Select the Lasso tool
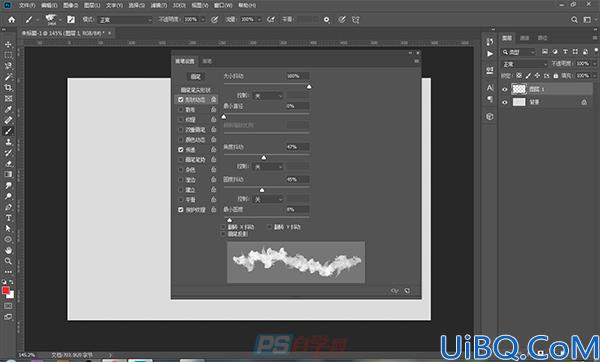The width and height of the screenshot is (600, 362). tap(8, 66)
